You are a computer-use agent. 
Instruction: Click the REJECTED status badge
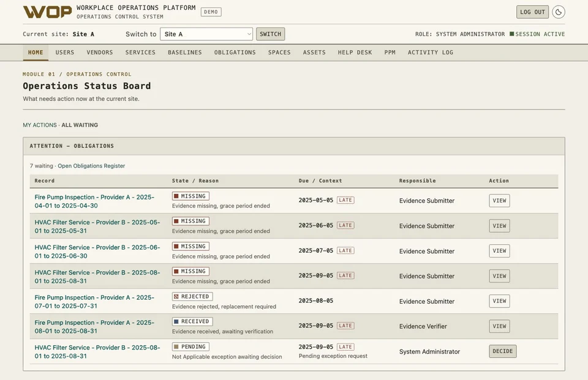coord(192,297)
